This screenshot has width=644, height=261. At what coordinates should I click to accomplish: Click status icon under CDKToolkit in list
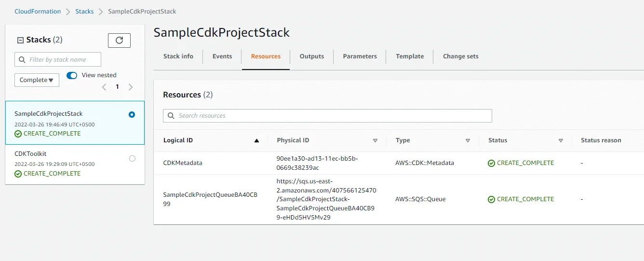point(18,174)
